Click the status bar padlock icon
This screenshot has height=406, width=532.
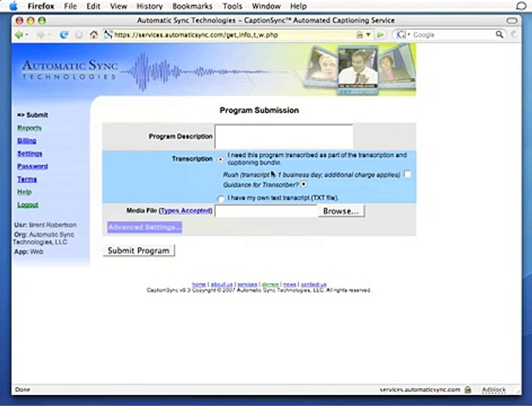(468, 390)
